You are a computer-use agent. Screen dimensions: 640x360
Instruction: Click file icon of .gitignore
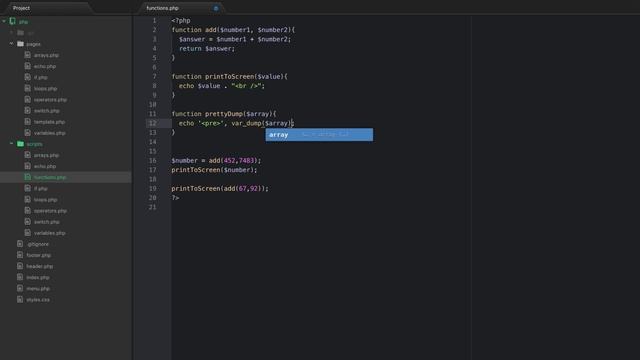click(x=20, y=244)
